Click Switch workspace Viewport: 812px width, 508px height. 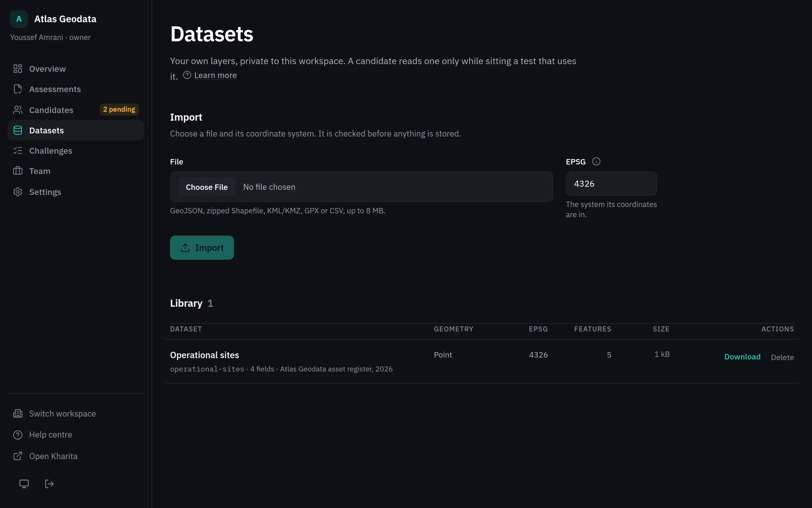click(76, 414)
